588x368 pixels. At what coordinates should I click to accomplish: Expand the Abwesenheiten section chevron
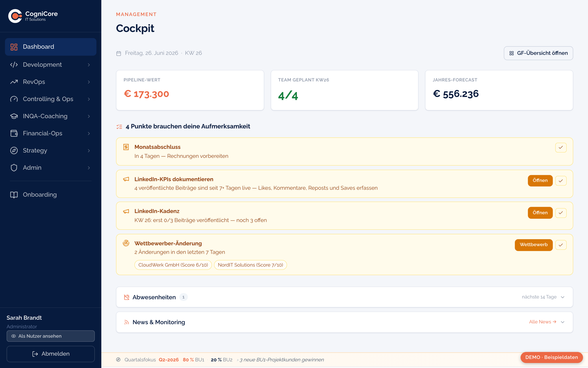coord(563,297)
